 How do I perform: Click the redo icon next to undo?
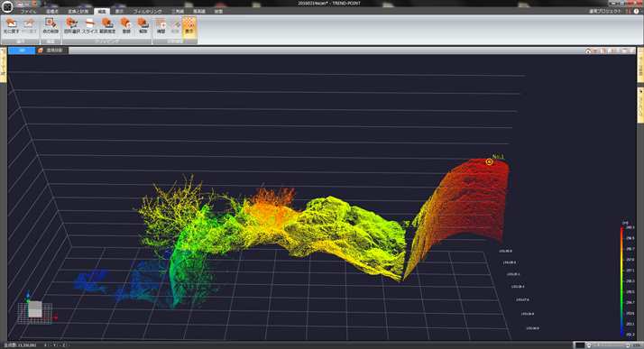[x=29, y=26]
